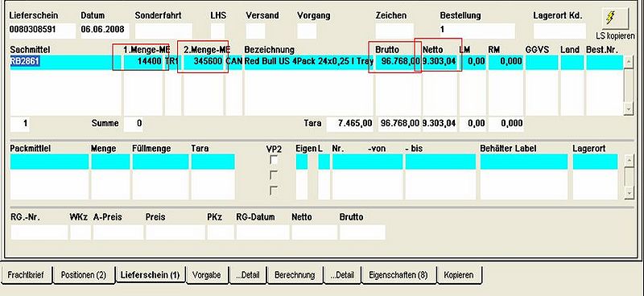Viewport: 644px width, 296px height.
Task: Open the Kopieren tab
Action: [x=459, y=275]
